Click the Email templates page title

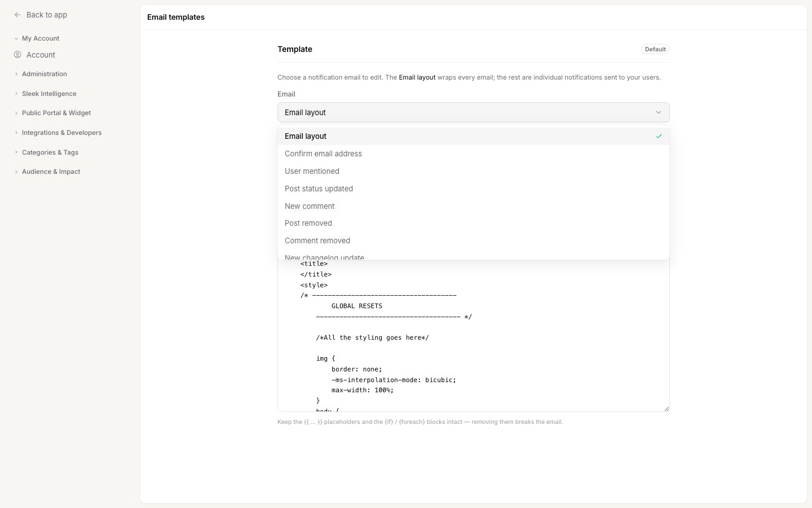176,17
